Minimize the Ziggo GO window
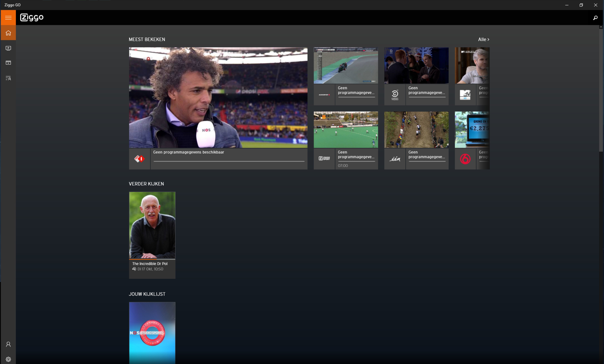Image resolution: width=604 pixels, height=364 pixels. 567,5
